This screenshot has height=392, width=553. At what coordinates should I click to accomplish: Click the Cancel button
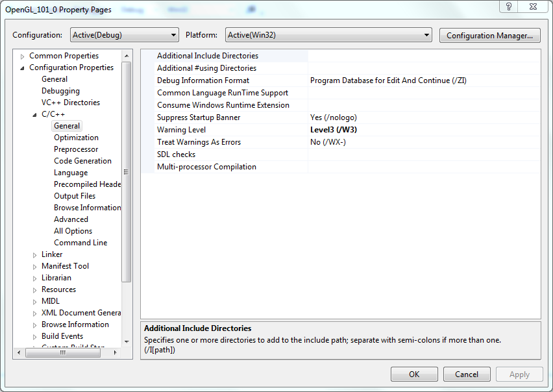point(467,374)
